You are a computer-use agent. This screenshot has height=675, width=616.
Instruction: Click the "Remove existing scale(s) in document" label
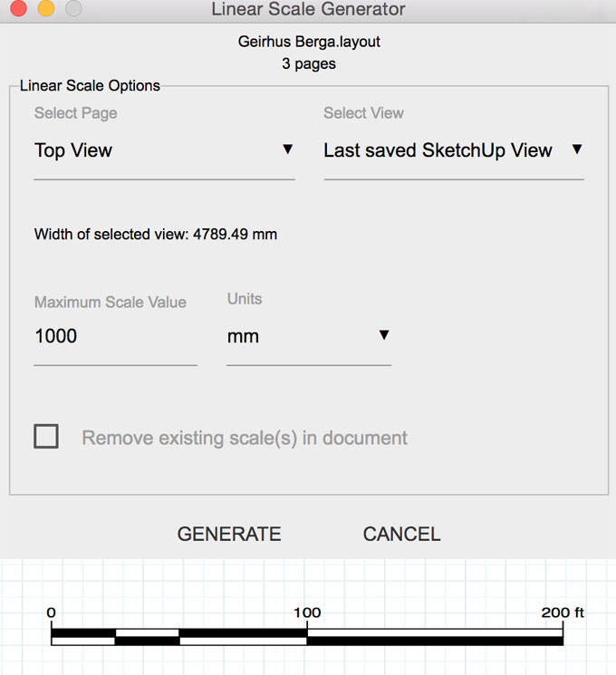coord(245,439)
